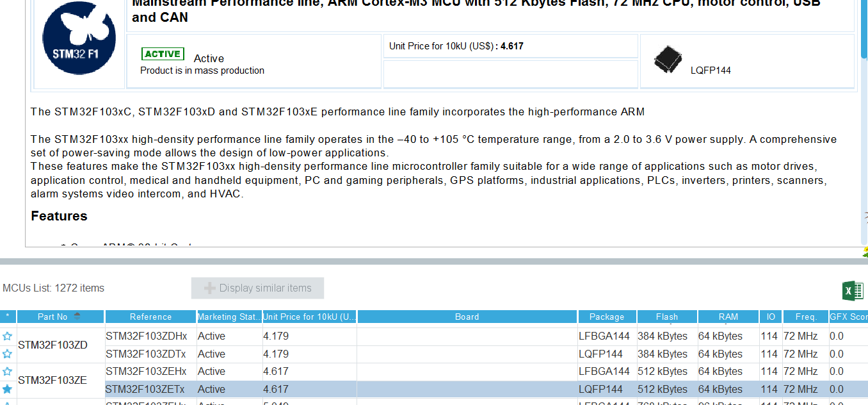
Task: Sort by the RAM column header
Action: click(728, 317)
